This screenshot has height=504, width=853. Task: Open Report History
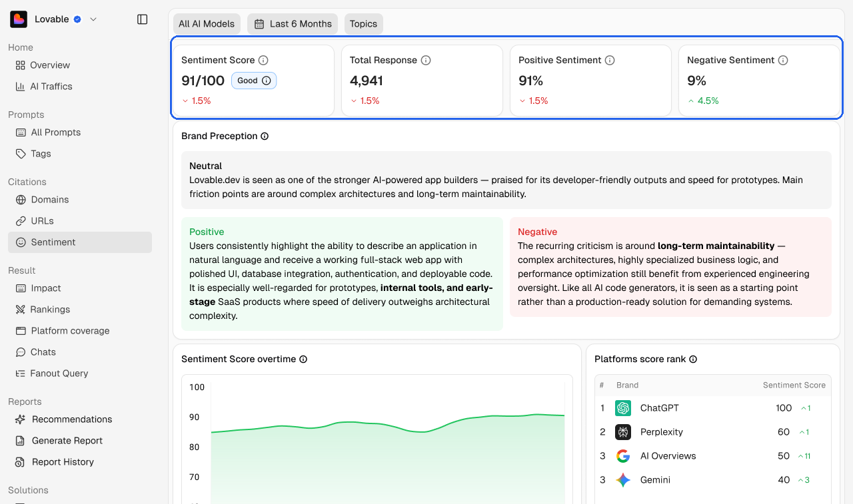click(x=80, y=462)
